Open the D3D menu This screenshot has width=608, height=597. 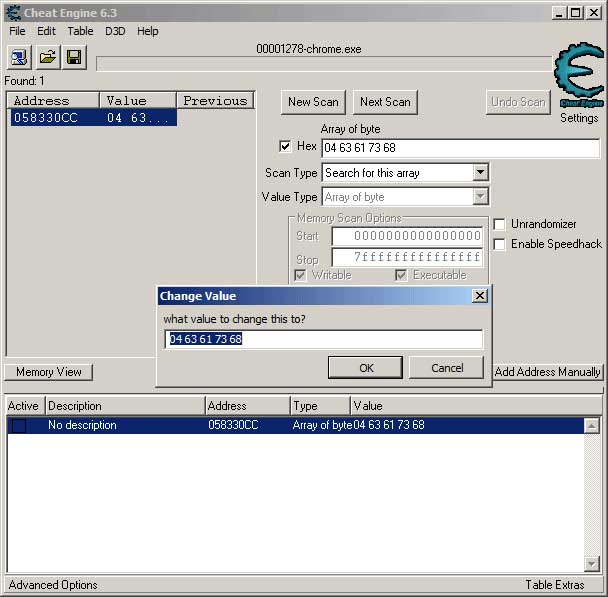coord(115,31)
